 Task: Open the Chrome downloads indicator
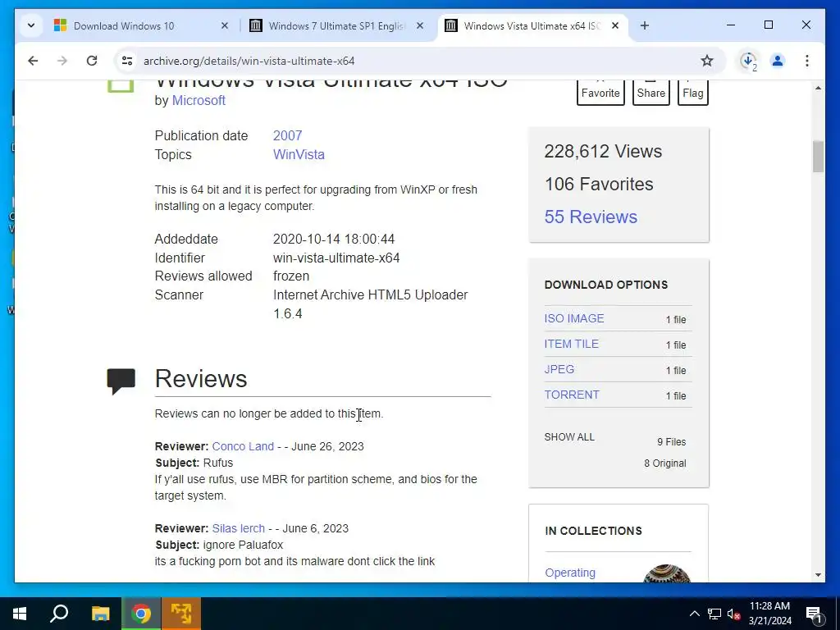point(748,61)
